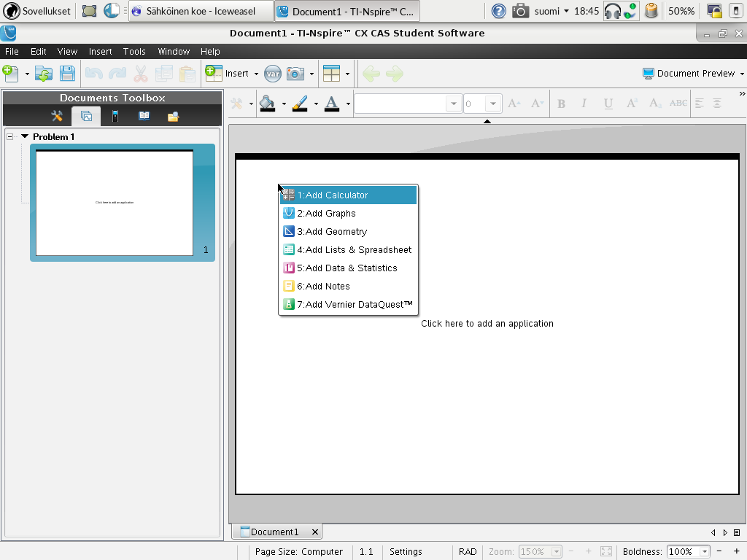Open the Tools menu
The image size is (747, 560).
[x=134, y=52]
